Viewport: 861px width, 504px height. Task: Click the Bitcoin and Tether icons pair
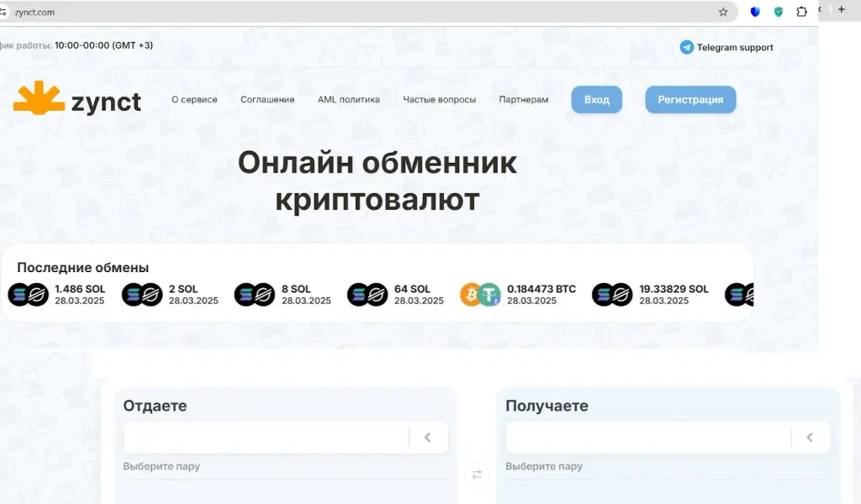tap(480, 295)
